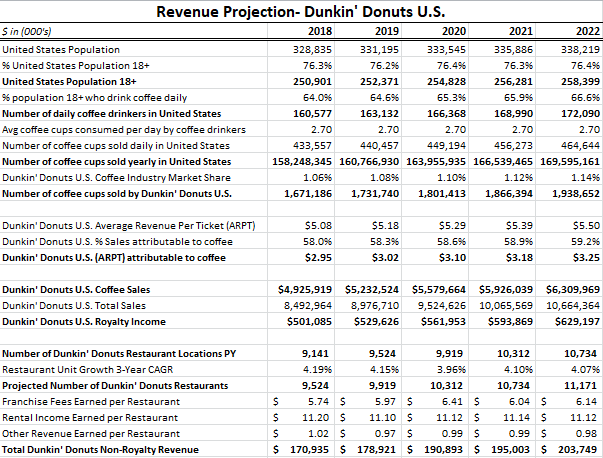Select cell 1,671,186
This screenshot has height=458, width=603.
308,194
